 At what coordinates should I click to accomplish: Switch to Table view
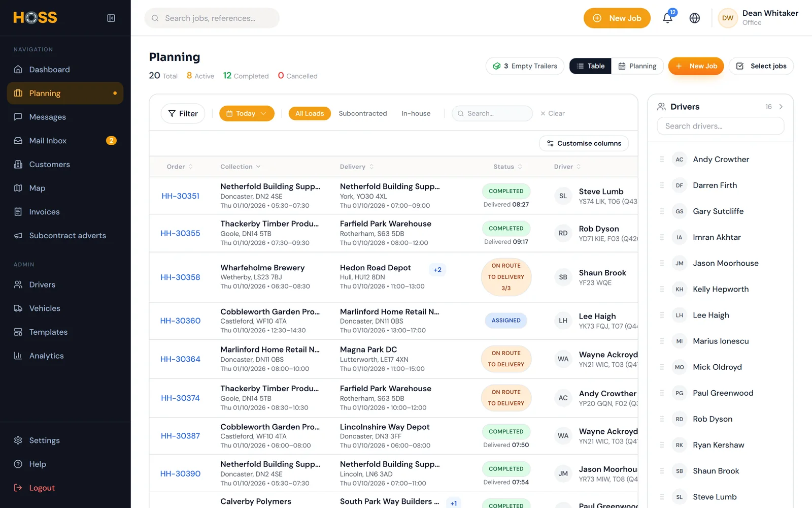(591, 66)
